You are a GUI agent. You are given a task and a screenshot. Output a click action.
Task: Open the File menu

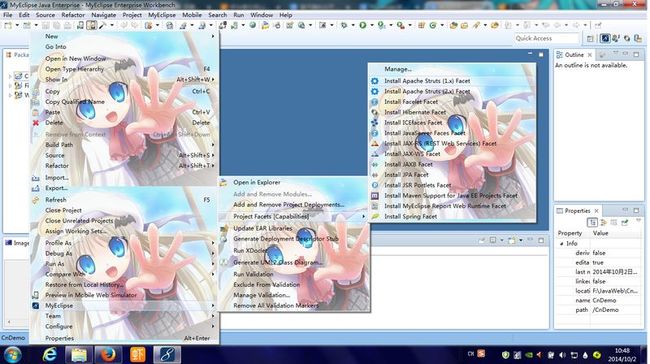click(8, 15)
